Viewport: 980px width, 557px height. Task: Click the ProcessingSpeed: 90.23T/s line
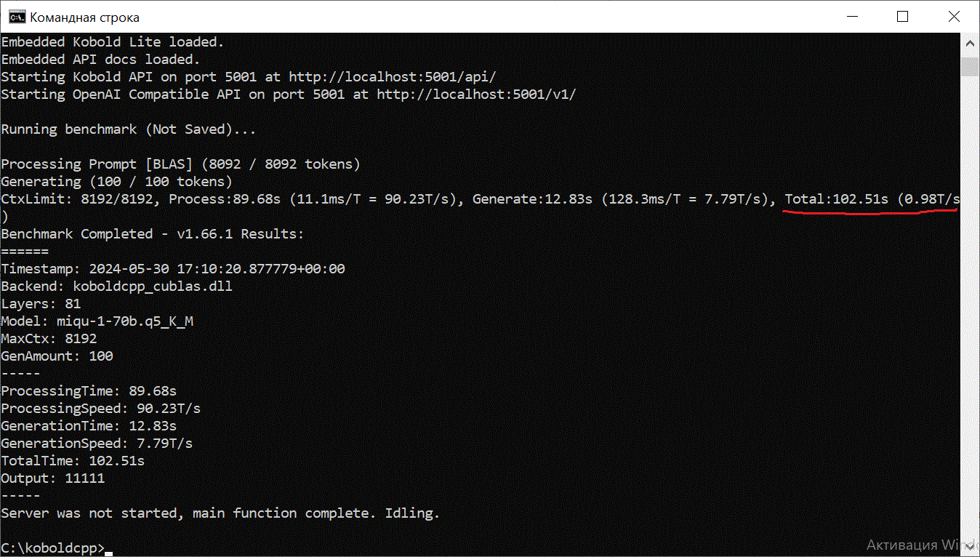point(101,409)
